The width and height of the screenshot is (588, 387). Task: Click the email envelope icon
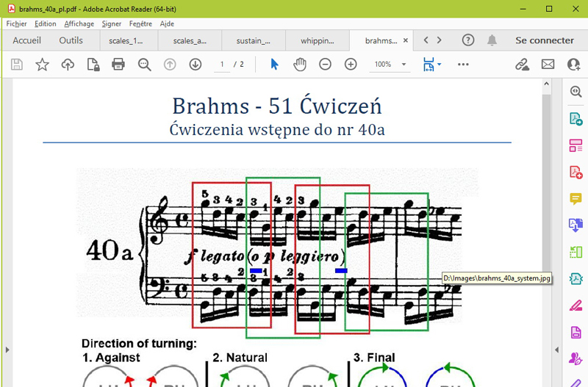[x=548, y=65]
